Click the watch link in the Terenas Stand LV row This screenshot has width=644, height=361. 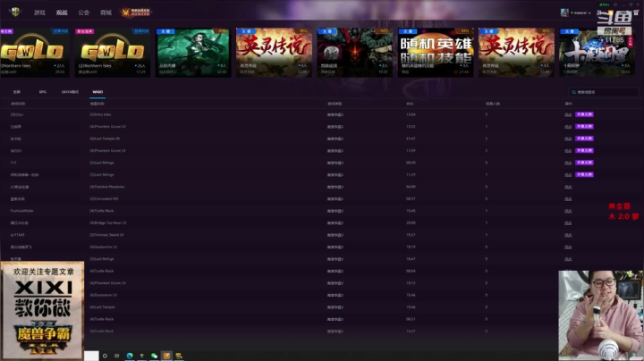(x=568, y=235)
